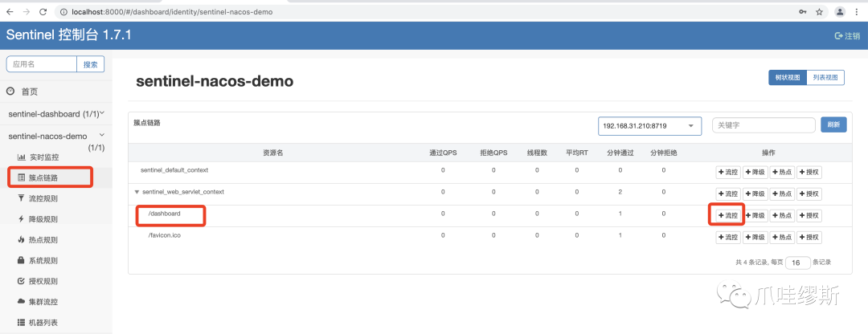Add 热点 rule for sentinel_default_context
This screenshot has height=334, width=868.
(782, 173)
